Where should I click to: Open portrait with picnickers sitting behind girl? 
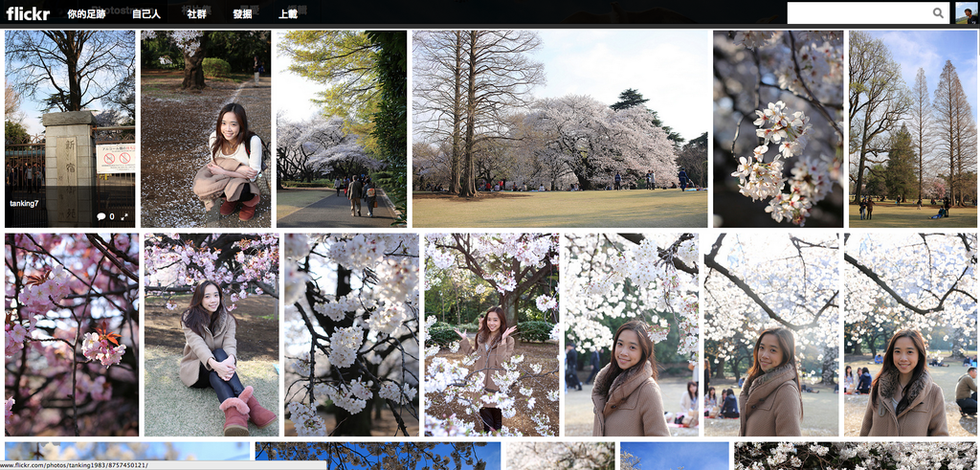(x=632, y=335)
